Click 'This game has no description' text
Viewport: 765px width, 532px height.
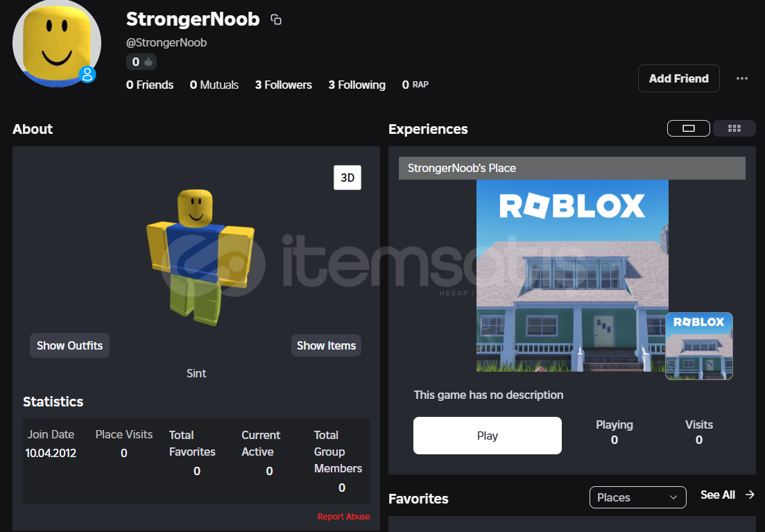(x=488, y=395)
